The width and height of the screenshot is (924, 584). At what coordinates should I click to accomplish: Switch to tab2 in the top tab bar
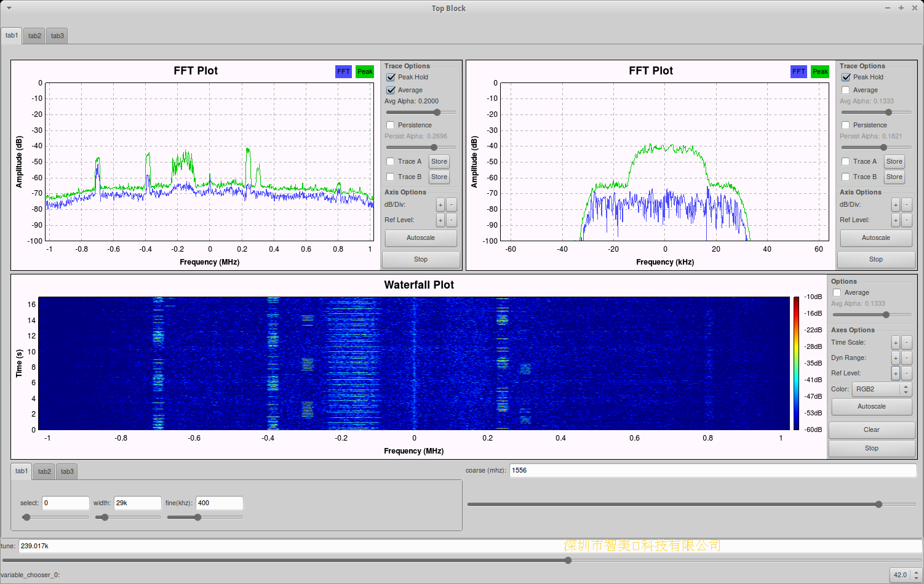click(34, 36)
